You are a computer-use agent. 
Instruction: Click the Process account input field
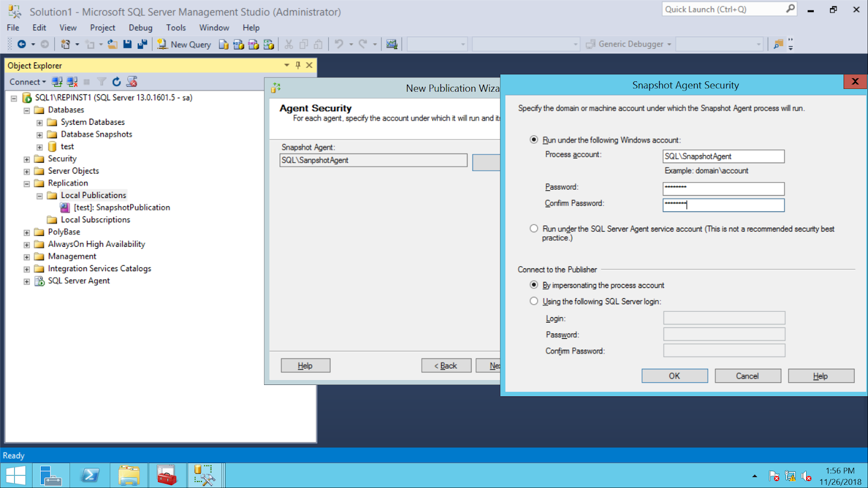724,156
